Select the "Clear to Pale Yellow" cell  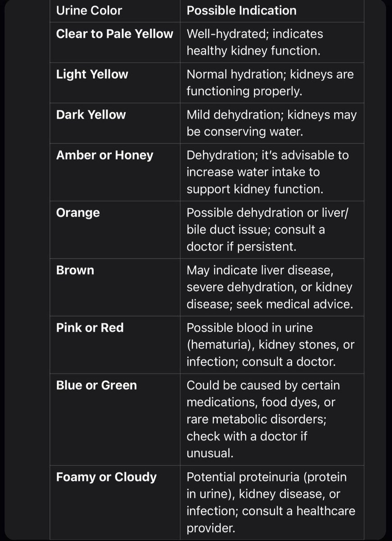coord(114,34)
